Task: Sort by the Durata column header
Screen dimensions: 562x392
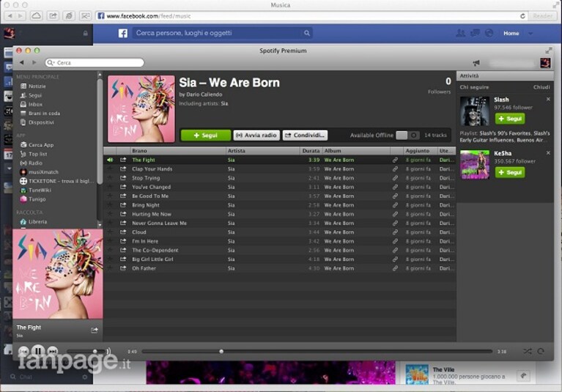Action: pos(311,151)
